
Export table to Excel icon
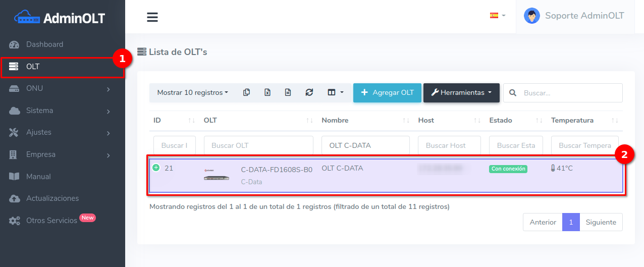point(267,92)
